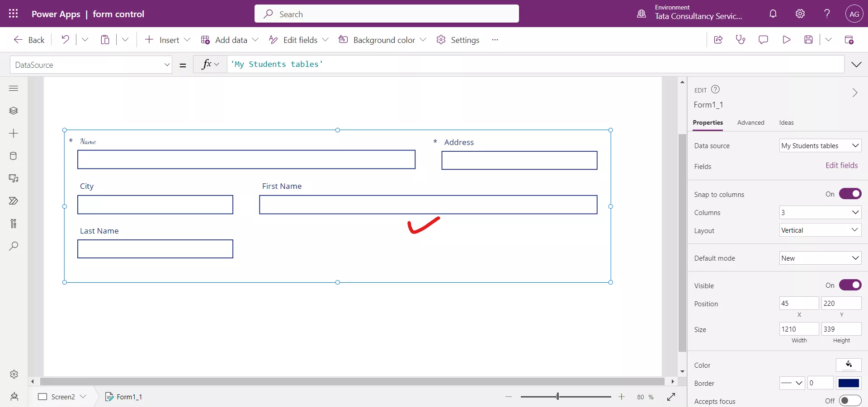
Task: Save the app using the save icon
Action: tap(809, 40)
